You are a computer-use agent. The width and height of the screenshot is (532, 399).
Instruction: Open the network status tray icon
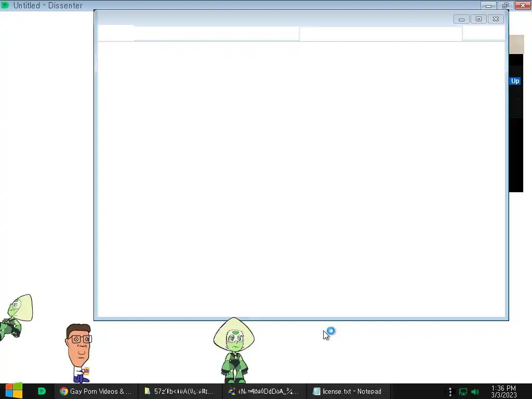(463, 392)
